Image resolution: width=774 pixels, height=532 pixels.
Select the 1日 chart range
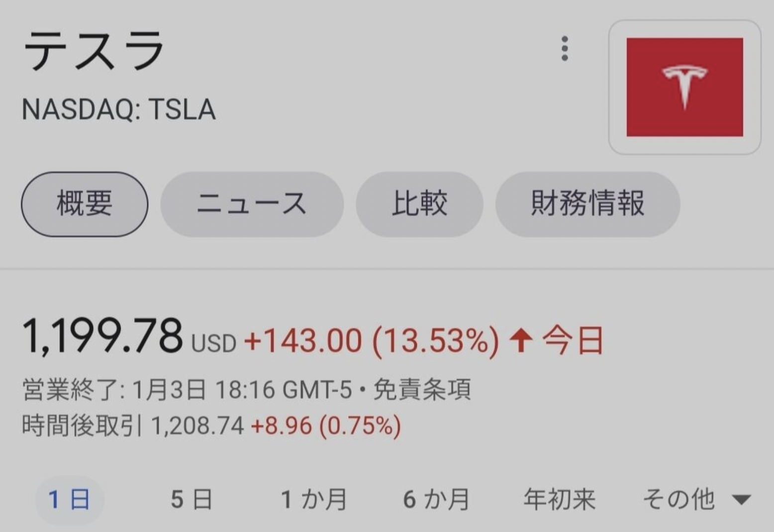pyautogui.click(x=69, y=500)
